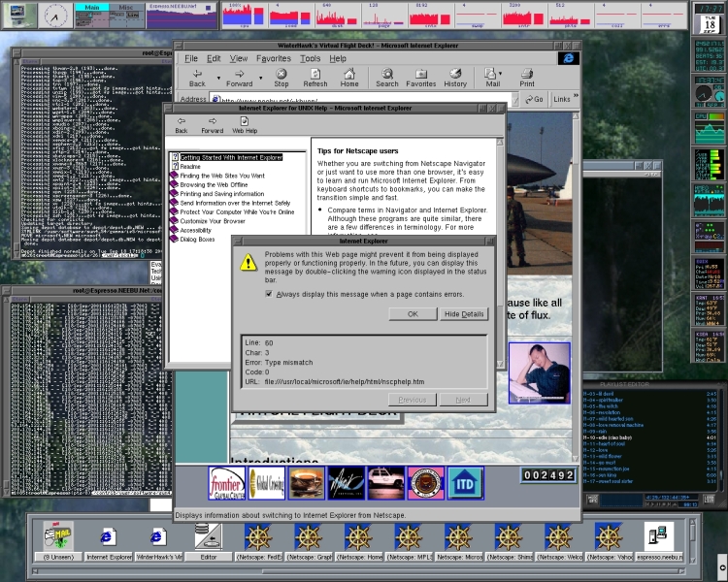The image size is (728, 582).
Task: Switch to the Main workspace in the pager
Action: [x=92, y=8]
